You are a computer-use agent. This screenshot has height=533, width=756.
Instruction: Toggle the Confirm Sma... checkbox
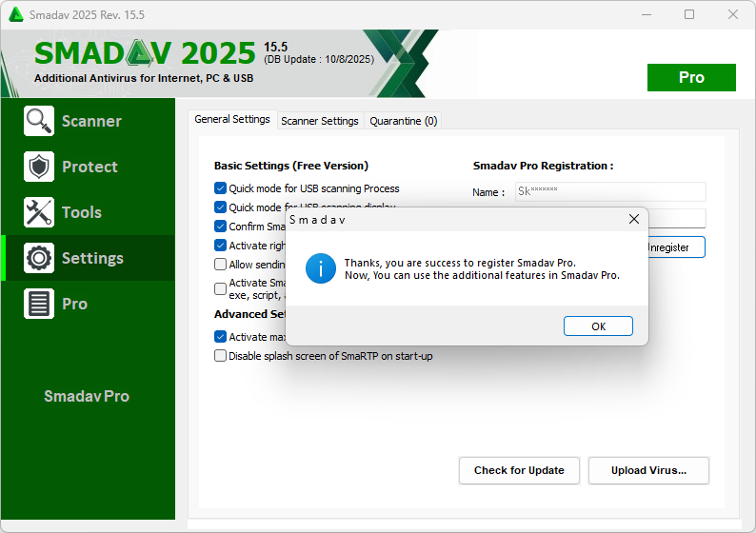point(220,226)
